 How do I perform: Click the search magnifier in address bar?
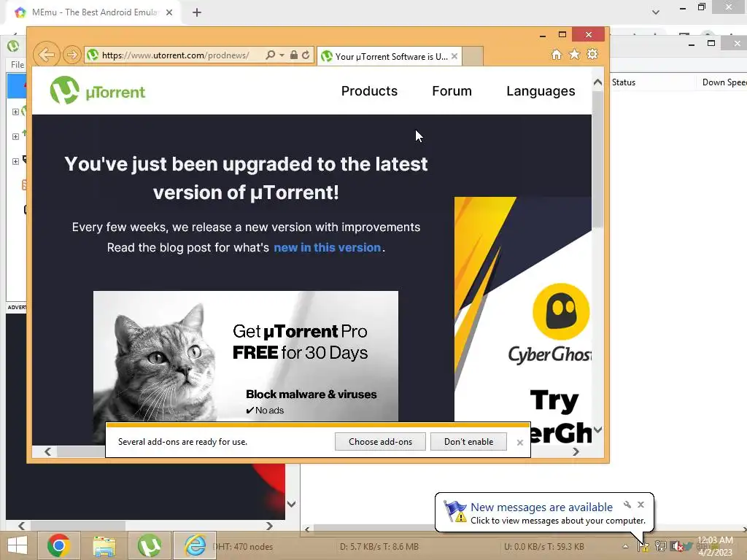270,55
